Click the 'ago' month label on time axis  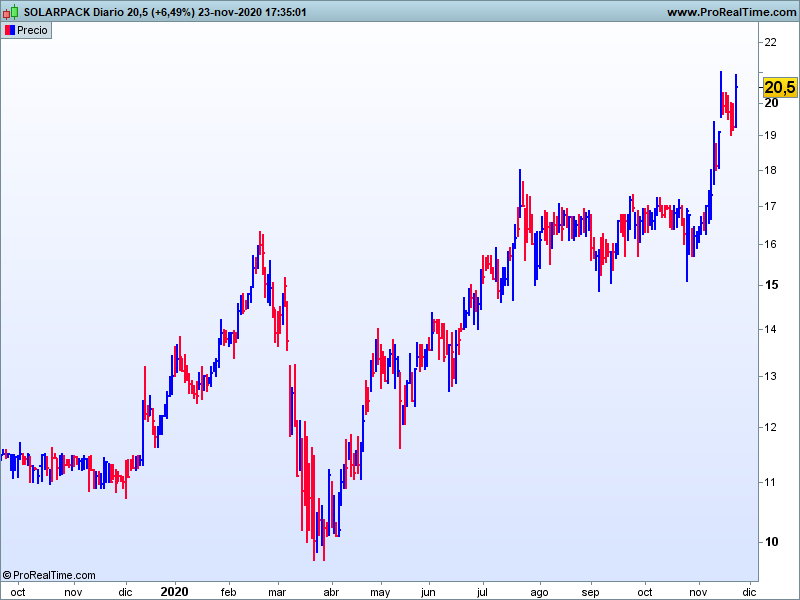tap(538, 591)
